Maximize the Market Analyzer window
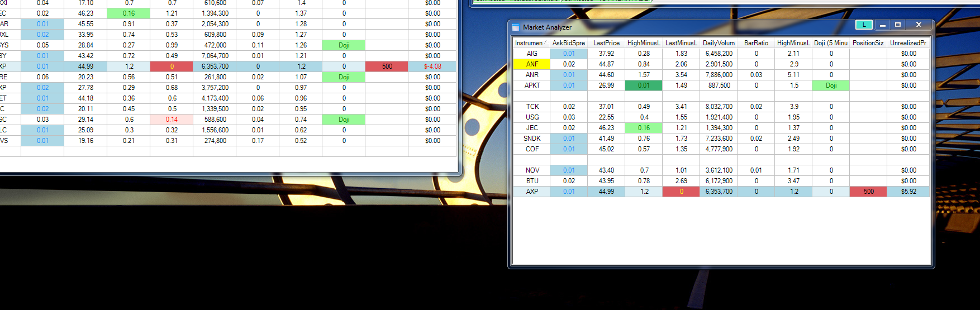Screen dimensions: 980x310 click(898, 25)
